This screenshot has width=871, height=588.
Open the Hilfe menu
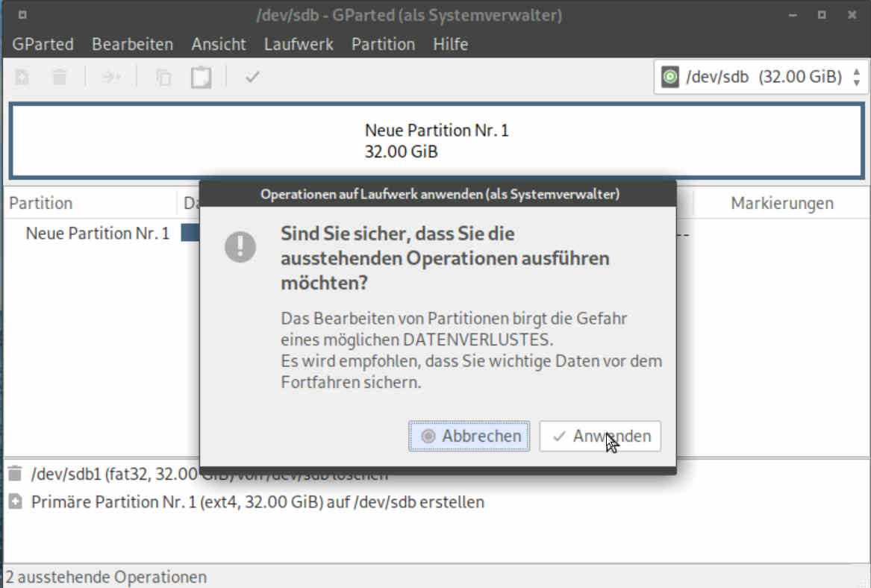point(451,44)
